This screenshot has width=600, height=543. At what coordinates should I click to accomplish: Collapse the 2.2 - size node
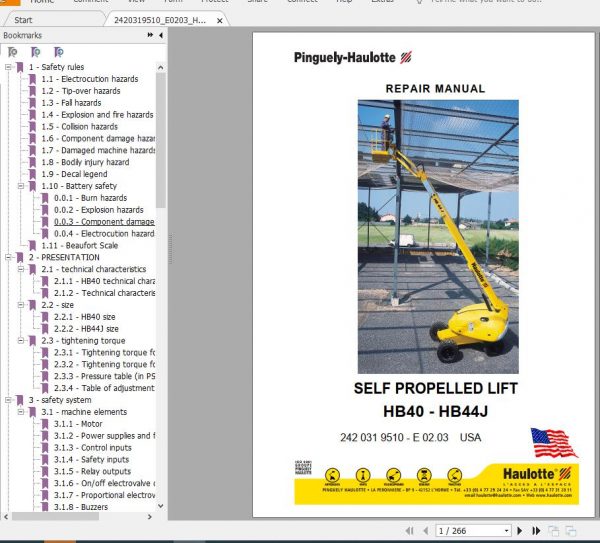[21, 305]
